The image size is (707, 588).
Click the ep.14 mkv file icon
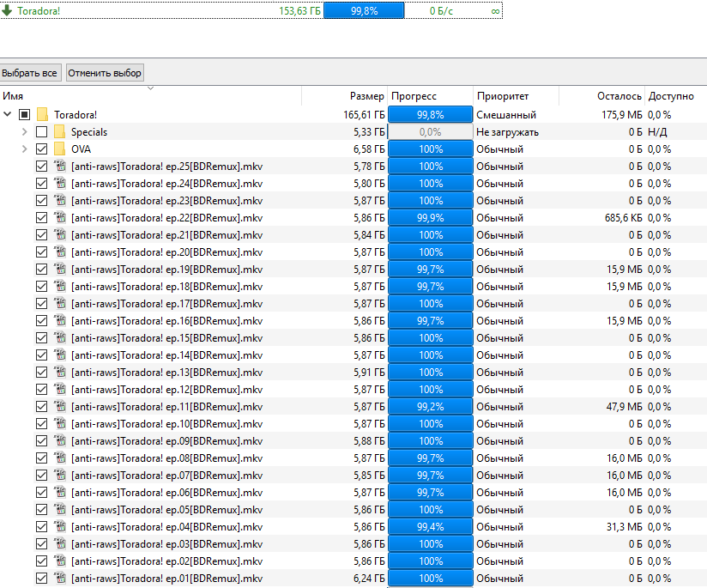pyautogui.click(x=60, y=355)
